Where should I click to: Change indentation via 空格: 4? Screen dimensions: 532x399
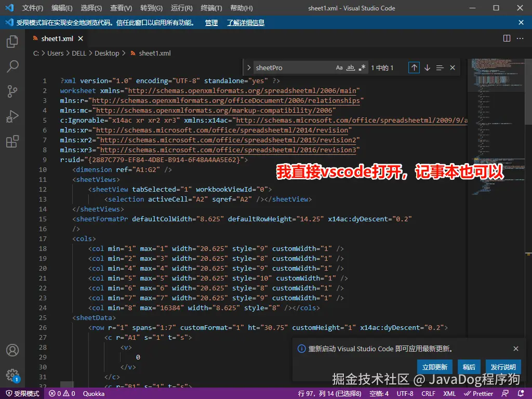tap(379, 394)
